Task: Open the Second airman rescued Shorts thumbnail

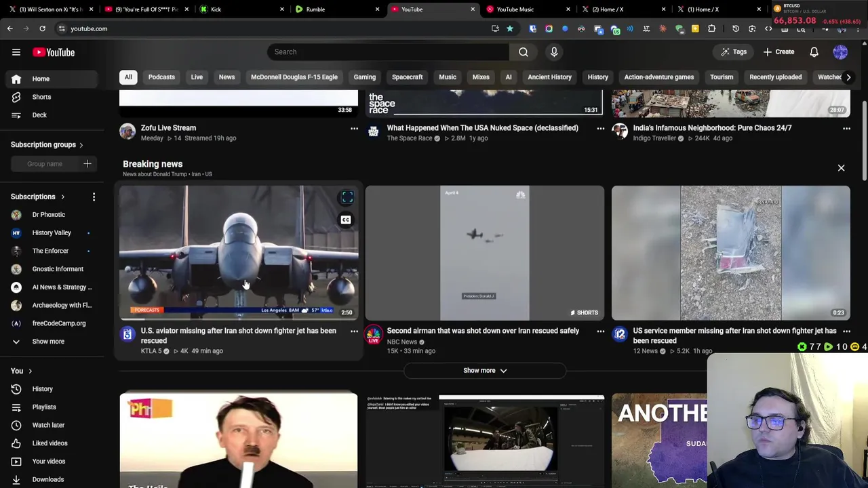Action: click(x=484, y=252)
